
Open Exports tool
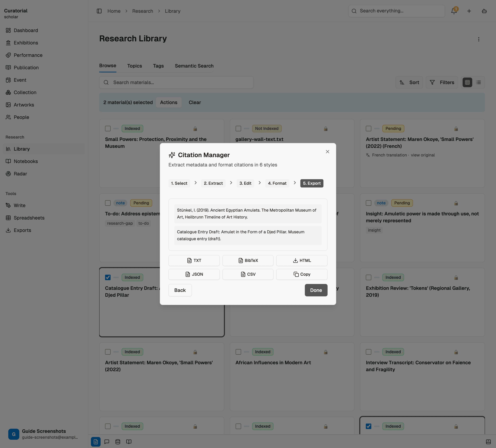(x=44, y=230)
